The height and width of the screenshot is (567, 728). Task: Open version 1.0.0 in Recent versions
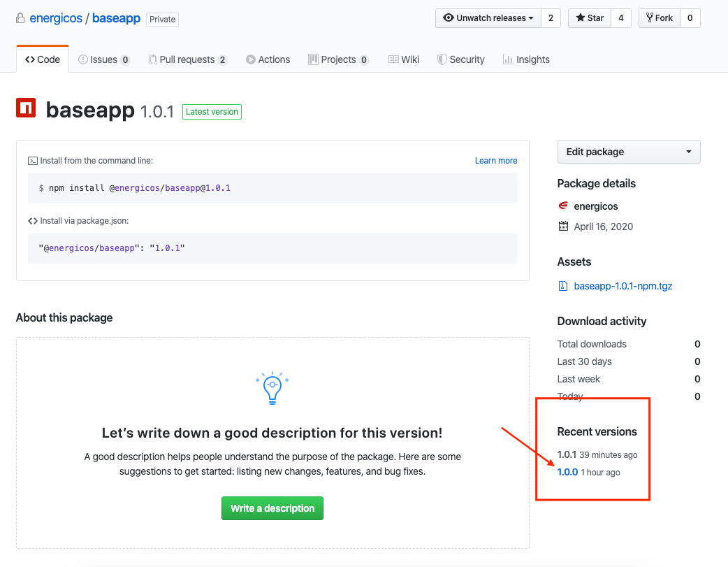pos(567,472)
